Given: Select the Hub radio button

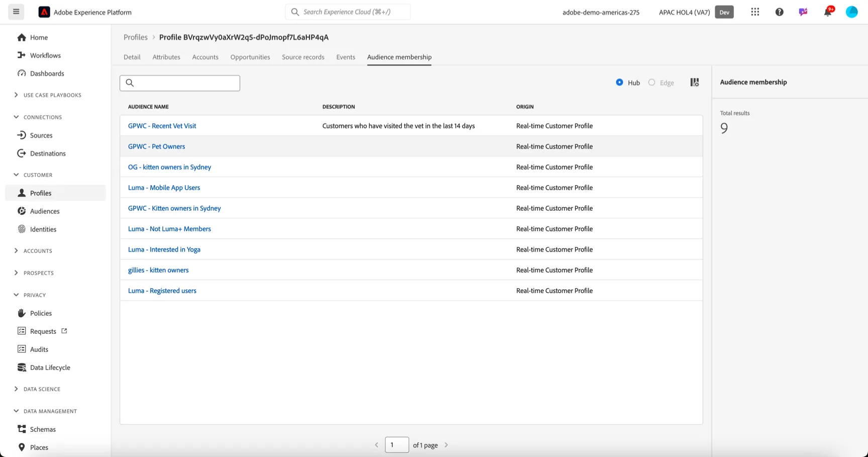Looking at the screenshot, I should (619, 82).
